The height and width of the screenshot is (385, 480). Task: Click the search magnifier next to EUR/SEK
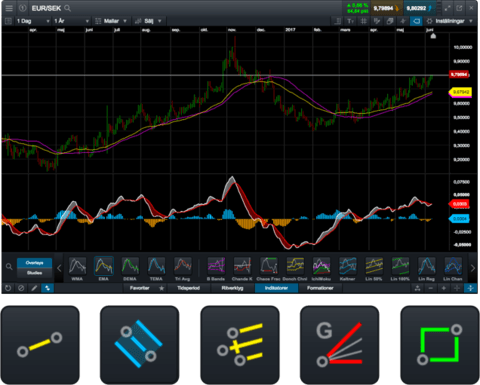(x=68, y=8)
